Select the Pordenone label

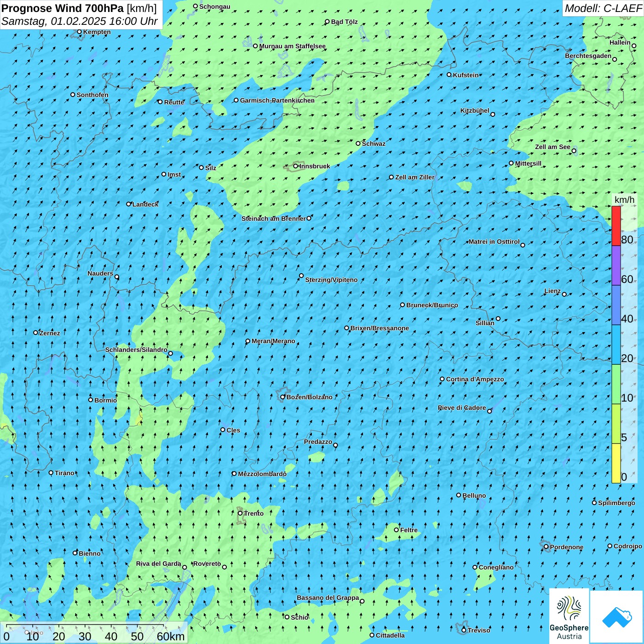point(567,547)
